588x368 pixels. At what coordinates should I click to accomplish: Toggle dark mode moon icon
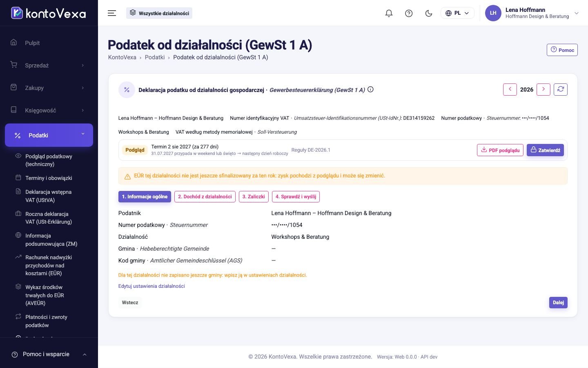pos(429,13)
